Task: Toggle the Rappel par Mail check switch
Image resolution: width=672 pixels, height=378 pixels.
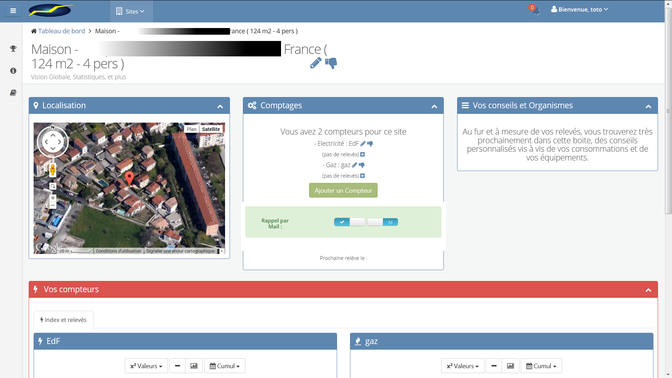Action: [x=350, y=222]
